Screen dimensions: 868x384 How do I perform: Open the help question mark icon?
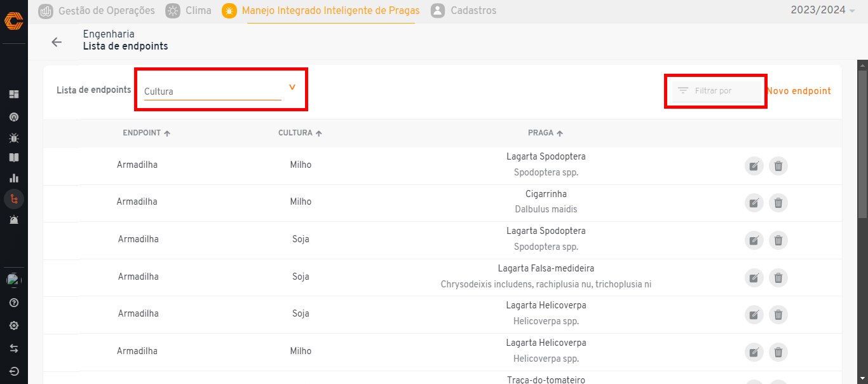(14, 303)
